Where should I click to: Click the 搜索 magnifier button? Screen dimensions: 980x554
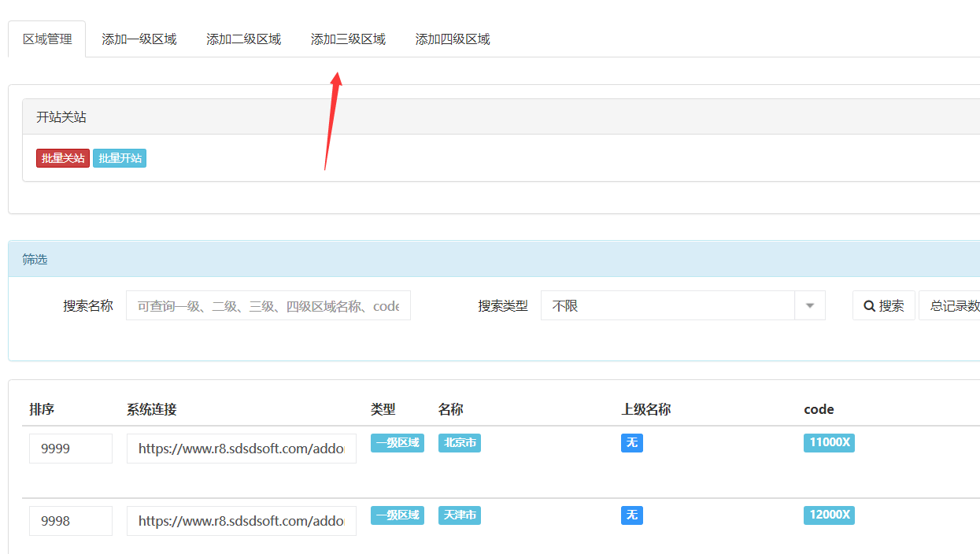point(883,305)
